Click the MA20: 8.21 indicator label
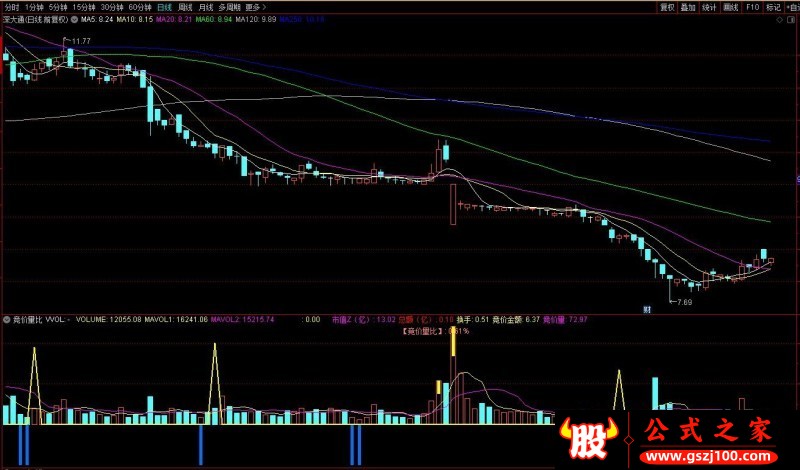 tap(174, 20)
